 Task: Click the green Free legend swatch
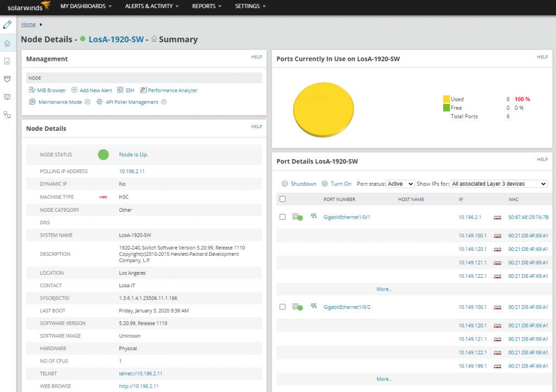point(446,108)
